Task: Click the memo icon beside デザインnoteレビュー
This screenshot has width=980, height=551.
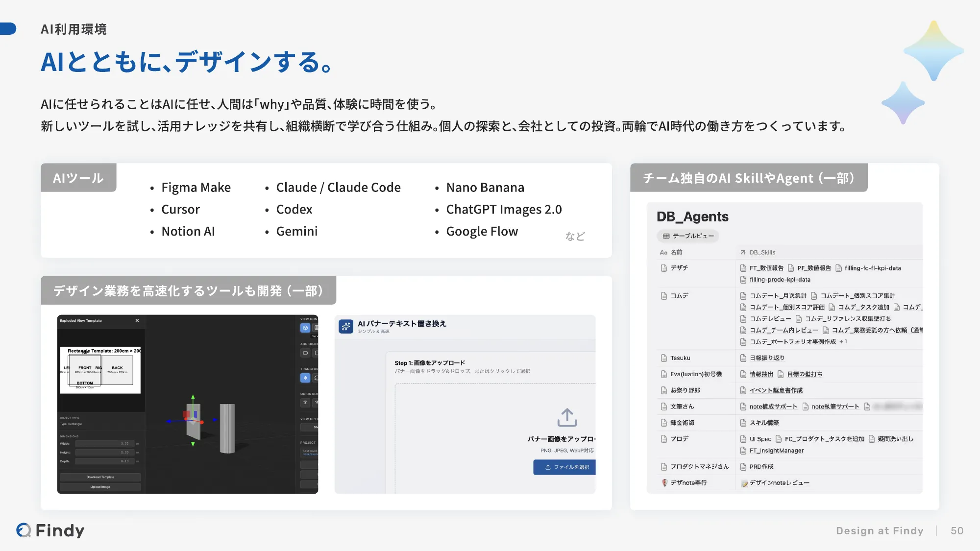Action: point(744,483)
